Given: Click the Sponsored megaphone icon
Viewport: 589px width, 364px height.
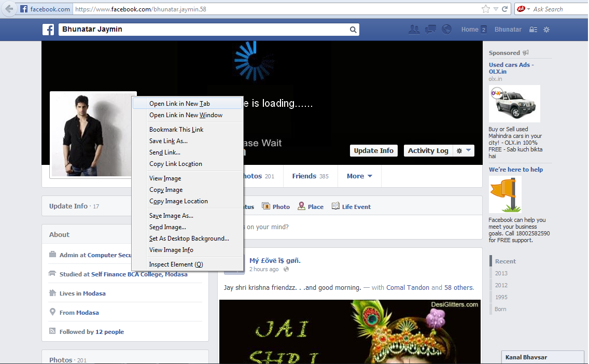Looking at the screenshot, I should coord(526,52).
